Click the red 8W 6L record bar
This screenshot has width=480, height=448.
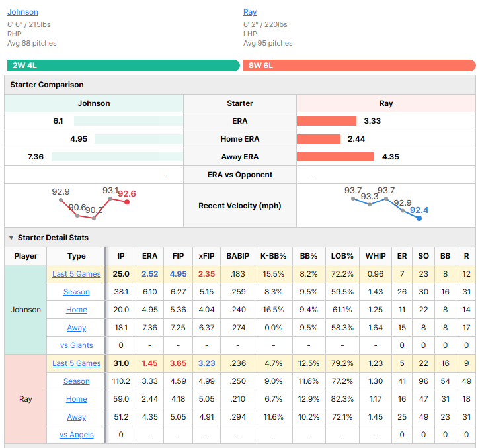360,66
